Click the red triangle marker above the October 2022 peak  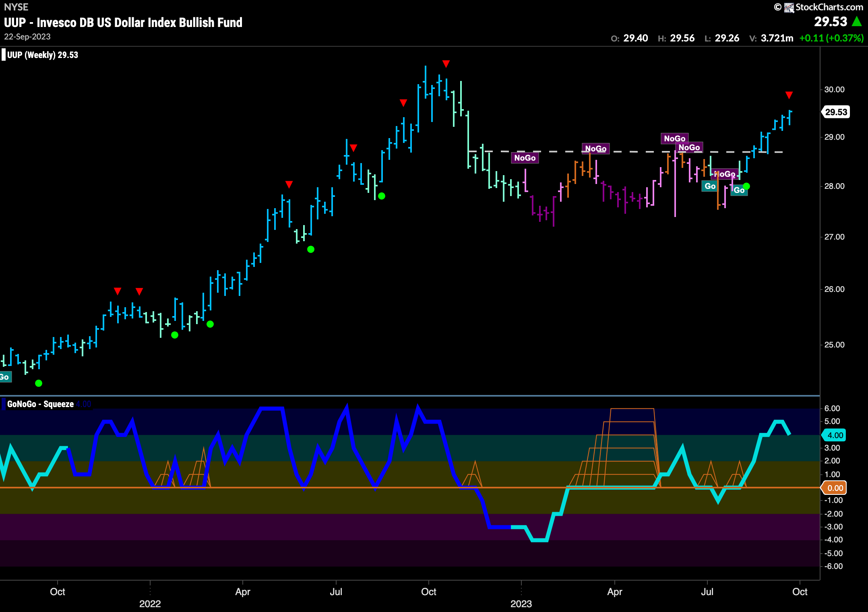tap(446, 64)
